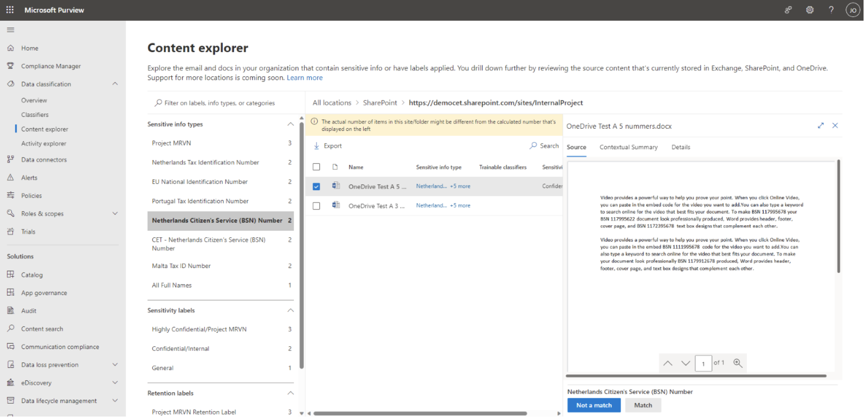The image size is (868, 417).
Task: Click the settings gear icon
Action: tap(810, 10)
